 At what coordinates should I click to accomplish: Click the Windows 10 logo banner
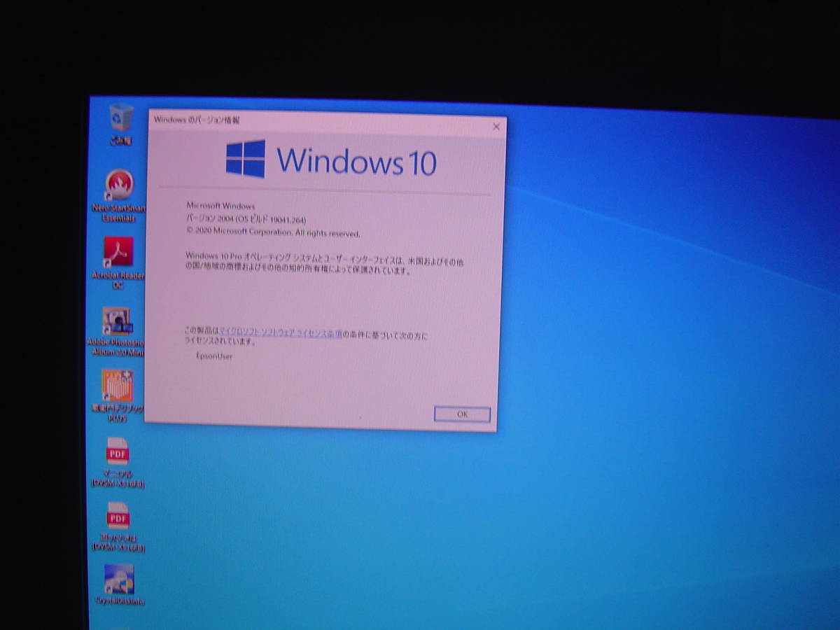331,160
